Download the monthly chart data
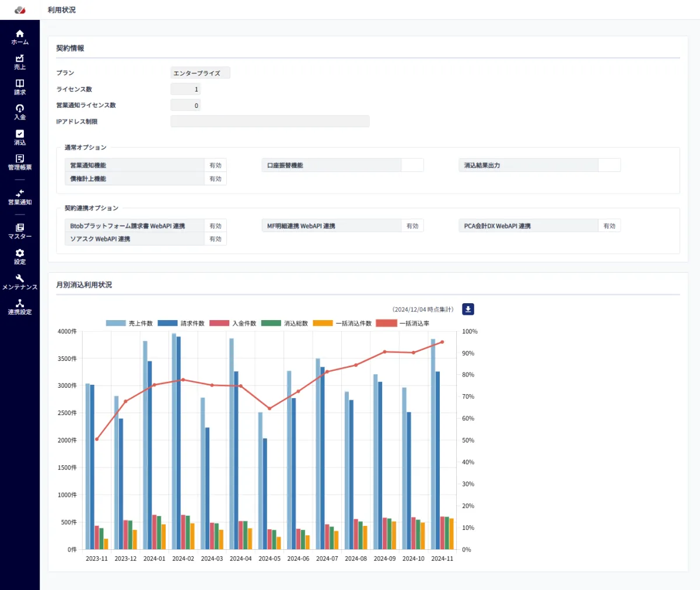Viewport: 700px width, 590px height. (468, 310)
